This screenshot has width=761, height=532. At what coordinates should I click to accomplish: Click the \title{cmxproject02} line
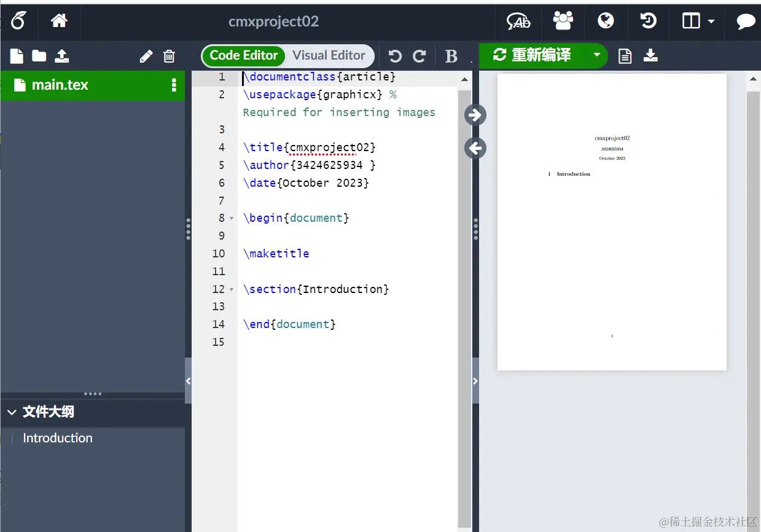pos(309,147)
